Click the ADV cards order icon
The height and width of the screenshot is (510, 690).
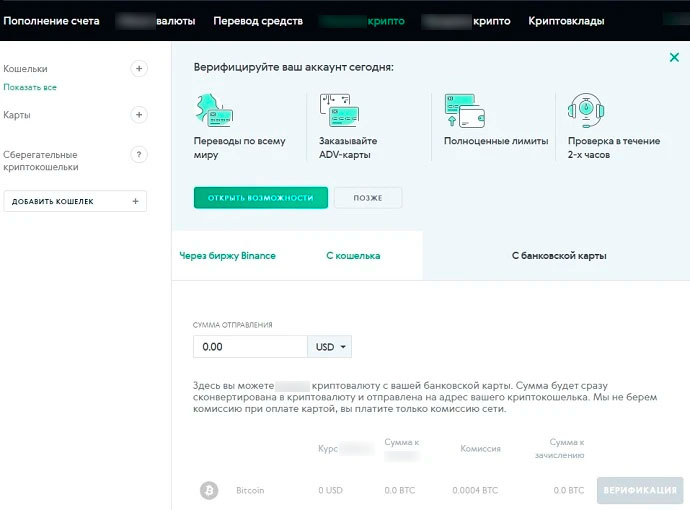(x=338, y=109)
